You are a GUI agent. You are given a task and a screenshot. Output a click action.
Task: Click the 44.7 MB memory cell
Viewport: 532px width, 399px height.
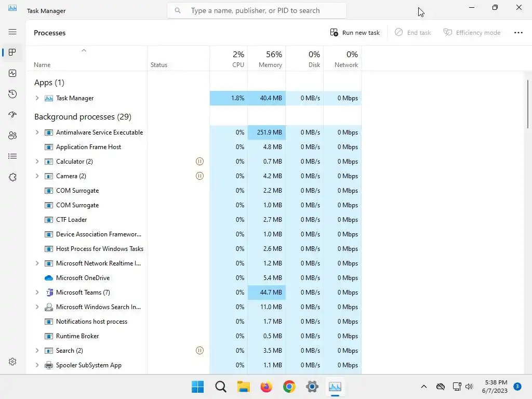point(267,292)
